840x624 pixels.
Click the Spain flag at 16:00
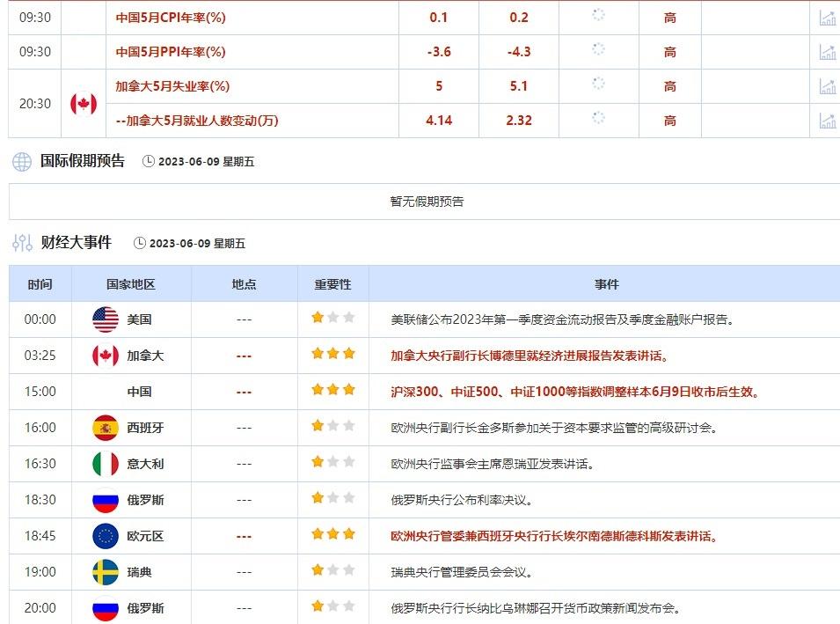tap(106, 428)
